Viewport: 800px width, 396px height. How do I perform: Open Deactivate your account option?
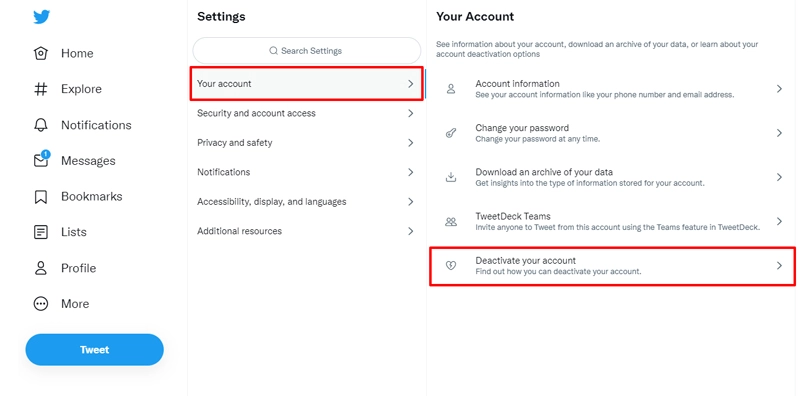(x=612, y=266)
